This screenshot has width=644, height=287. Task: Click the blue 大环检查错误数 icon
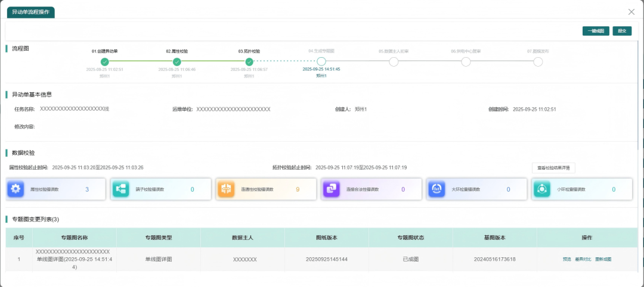click(x=436, y=189)
